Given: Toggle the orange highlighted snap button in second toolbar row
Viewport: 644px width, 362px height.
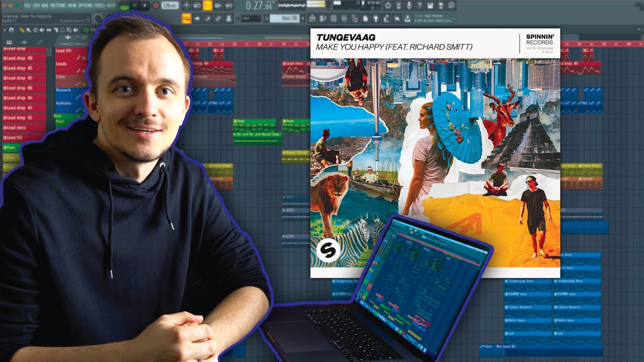Looking at the screenshot, I should (186, 18).
